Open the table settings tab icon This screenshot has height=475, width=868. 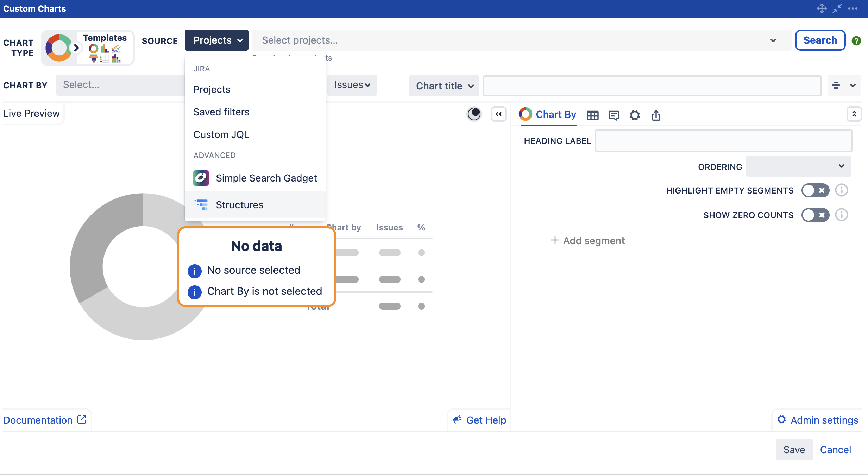pyautogui.click(x=592, y=115)
